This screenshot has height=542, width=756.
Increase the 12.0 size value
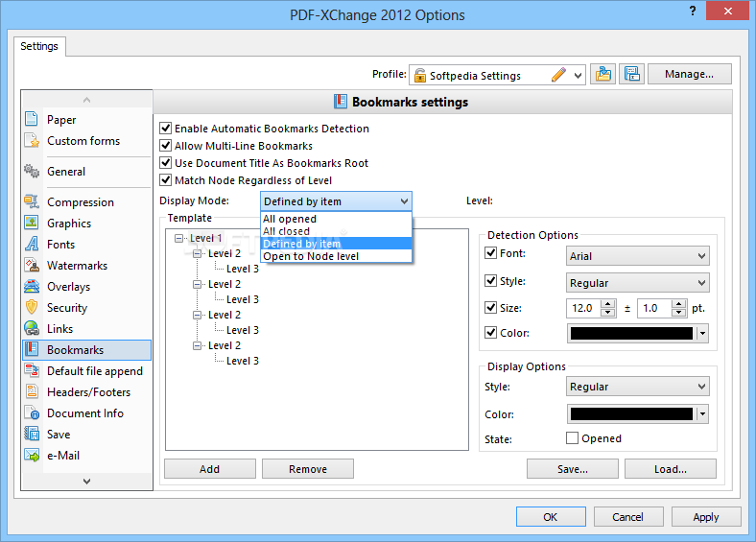point(608,304)
